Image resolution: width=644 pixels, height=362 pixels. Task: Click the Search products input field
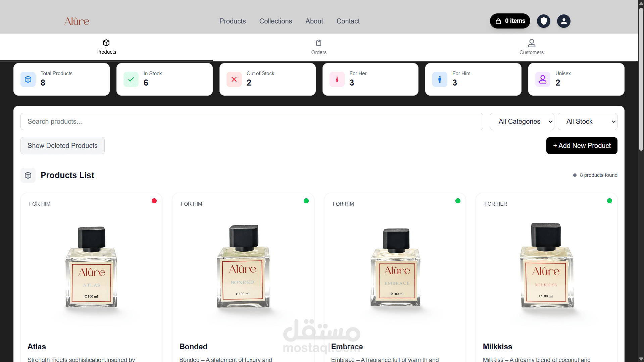click(x=252, y=121)
